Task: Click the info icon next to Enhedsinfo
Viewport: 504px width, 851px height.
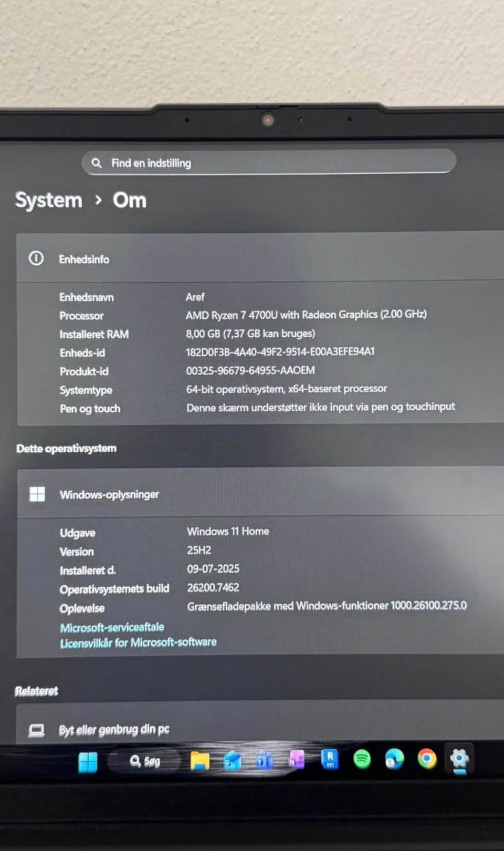Action: coord(36,258)
